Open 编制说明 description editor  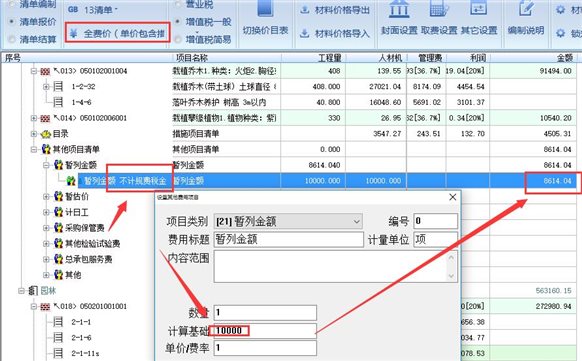tap(526, 19)
